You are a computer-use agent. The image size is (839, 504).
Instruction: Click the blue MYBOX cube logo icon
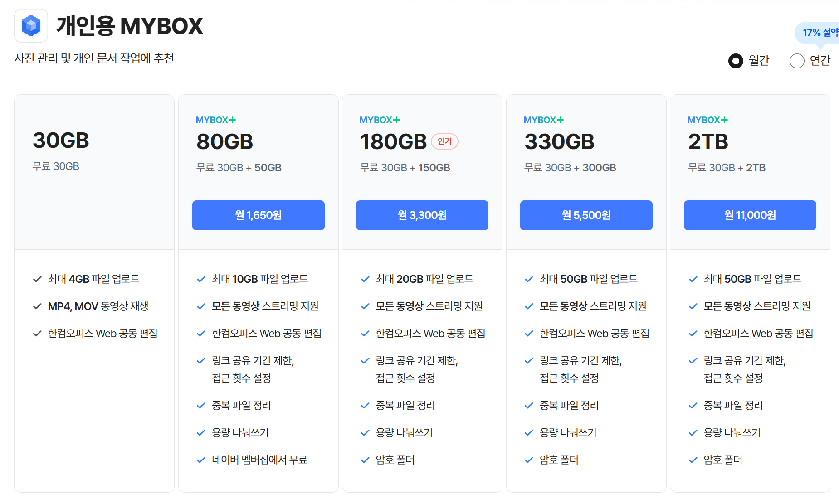(x=31, y=25)
